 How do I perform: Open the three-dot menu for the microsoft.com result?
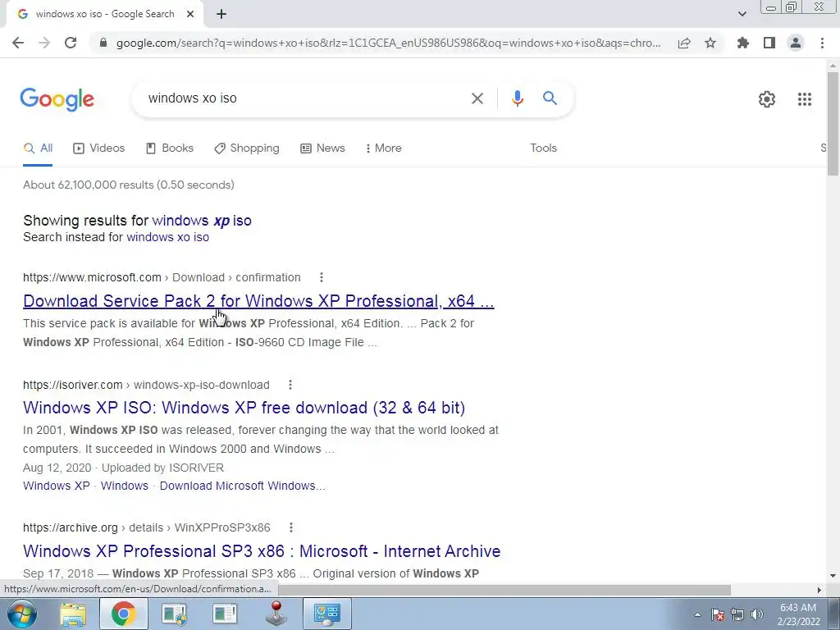(x=322, y=277)
